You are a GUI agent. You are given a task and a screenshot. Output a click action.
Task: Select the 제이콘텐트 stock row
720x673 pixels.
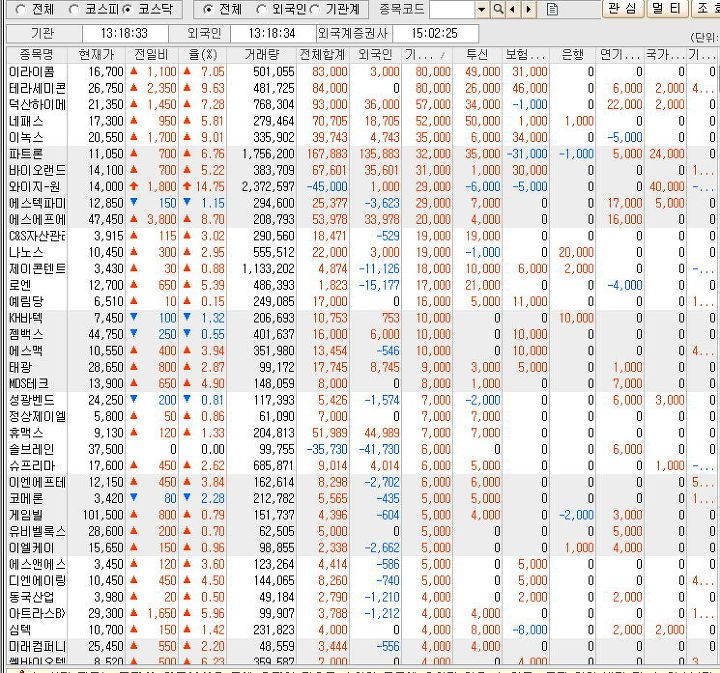[363, 269]
